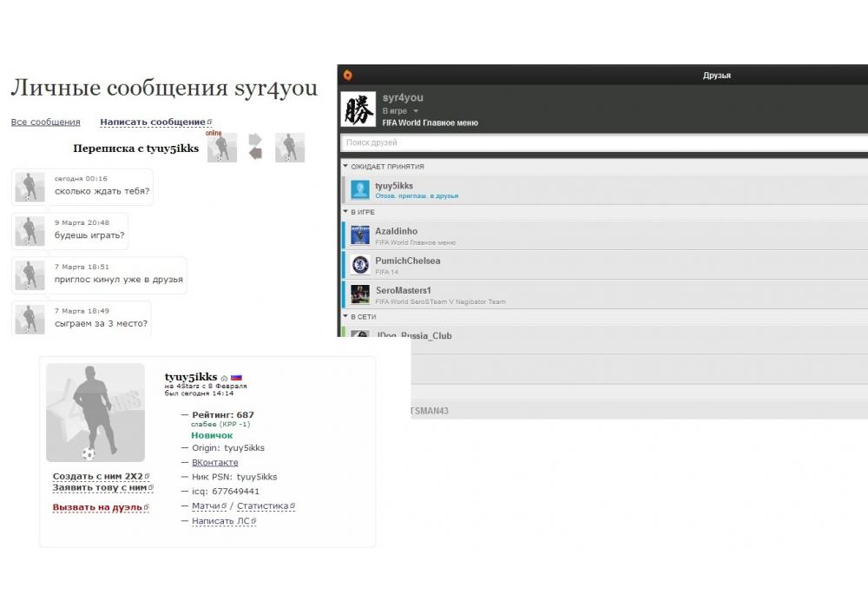
Task: Click 'Создать с ним 2X2' link
Action: [101, 476]
